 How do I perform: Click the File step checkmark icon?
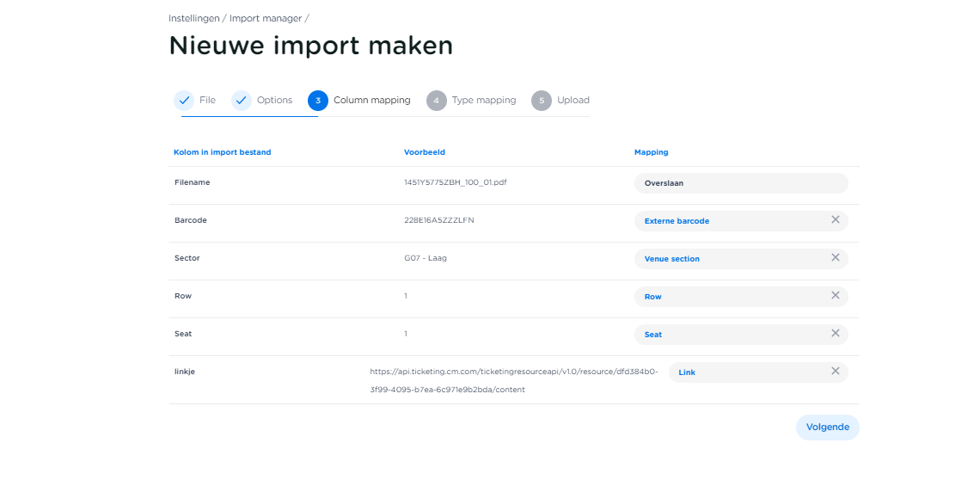pyautogui.click(x=184, y=101)
